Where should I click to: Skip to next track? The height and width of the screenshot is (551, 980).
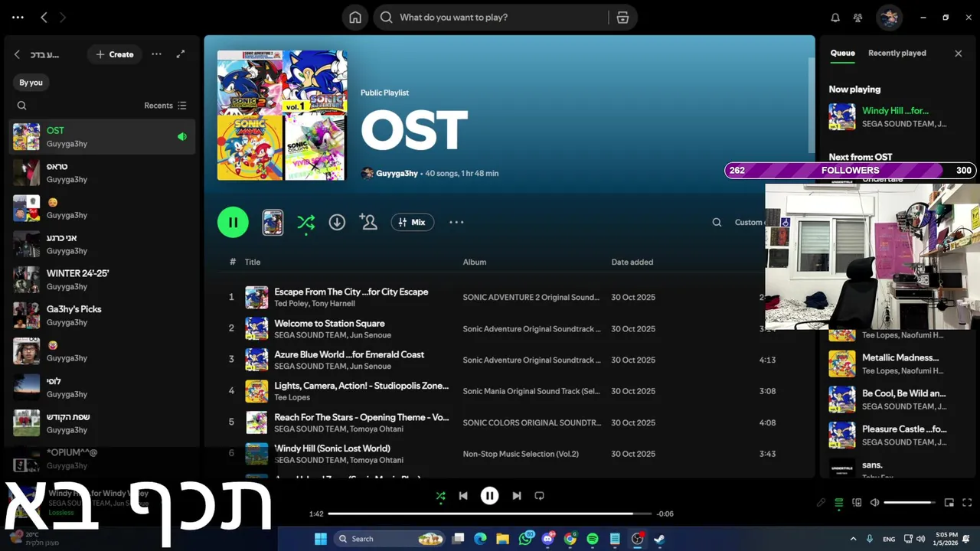tap(517, 496)
